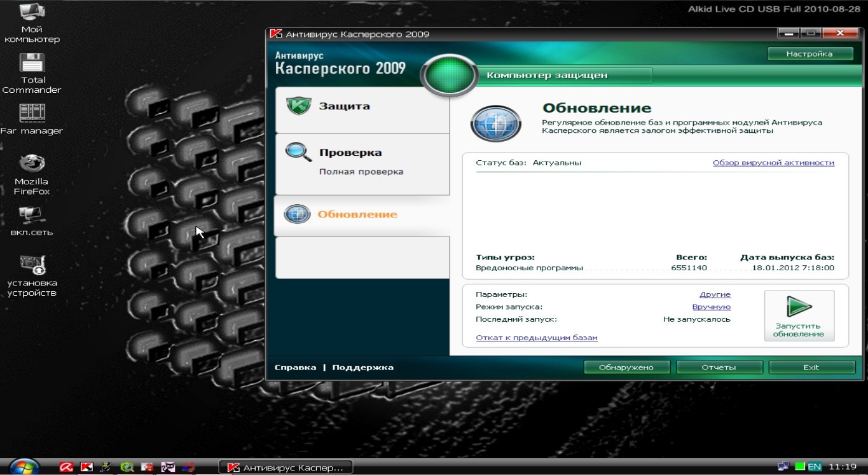The height and width of the screenshot is (475, 868).
Task: Click the Статус баз: Актуальны text
Action: pos(528,163)
